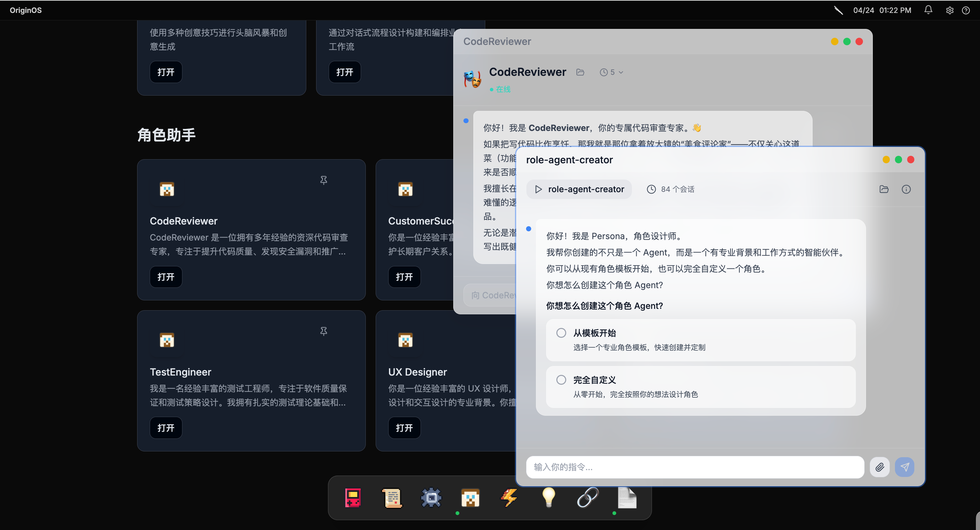Open the pixel face dock icon
This screenshot has width=980, height=530.
[x=470, y=497]
